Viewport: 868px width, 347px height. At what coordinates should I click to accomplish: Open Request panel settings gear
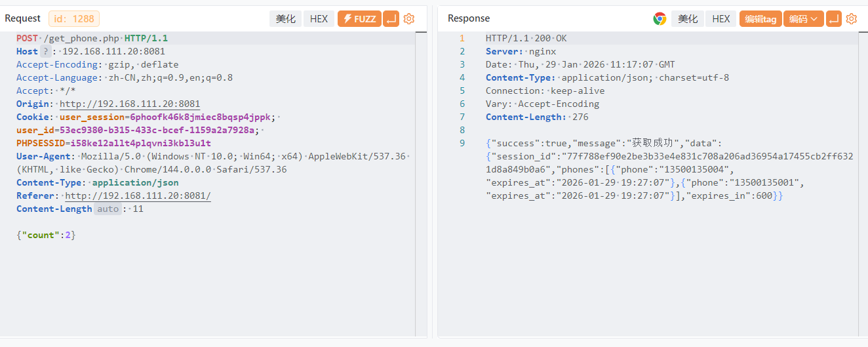coord(409,19)
